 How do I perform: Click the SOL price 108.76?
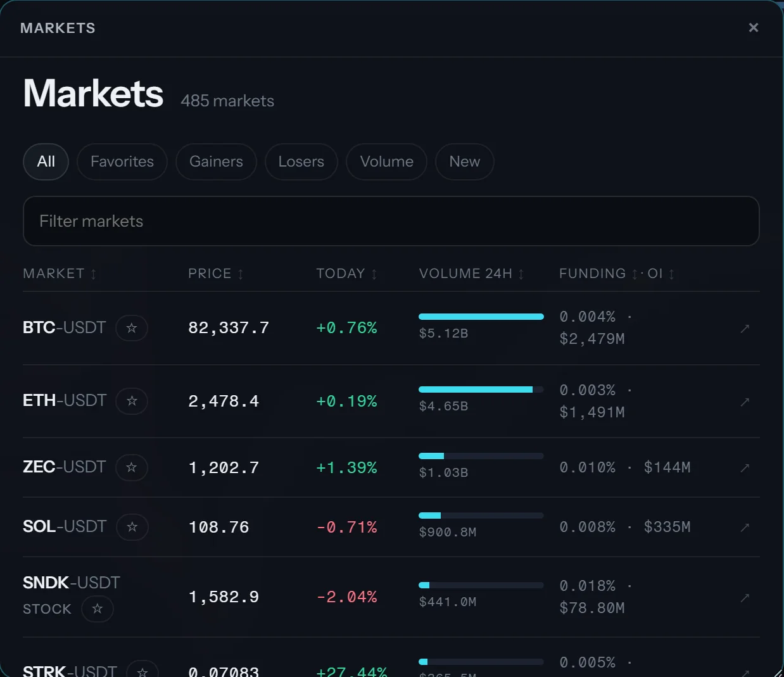(218, 528)
